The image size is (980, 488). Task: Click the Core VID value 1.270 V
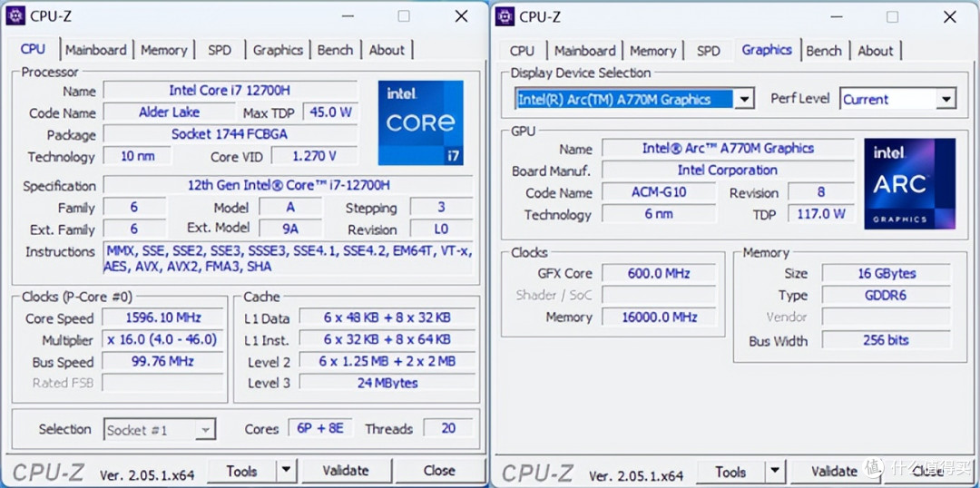pos(314,156)
